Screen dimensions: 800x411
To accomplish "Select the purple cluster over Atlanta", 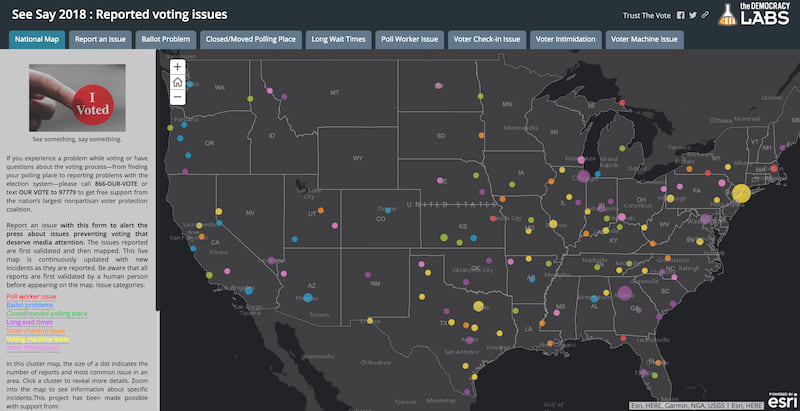I will (x=624, y=293).
